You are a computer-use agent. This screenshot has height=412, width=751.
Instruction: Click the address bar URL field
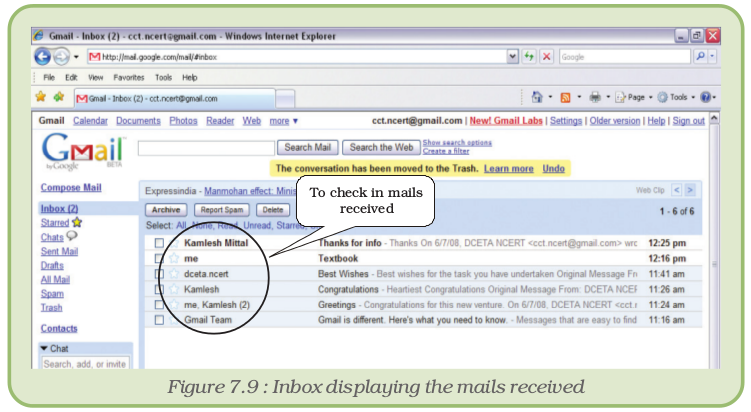click(297, 57)
